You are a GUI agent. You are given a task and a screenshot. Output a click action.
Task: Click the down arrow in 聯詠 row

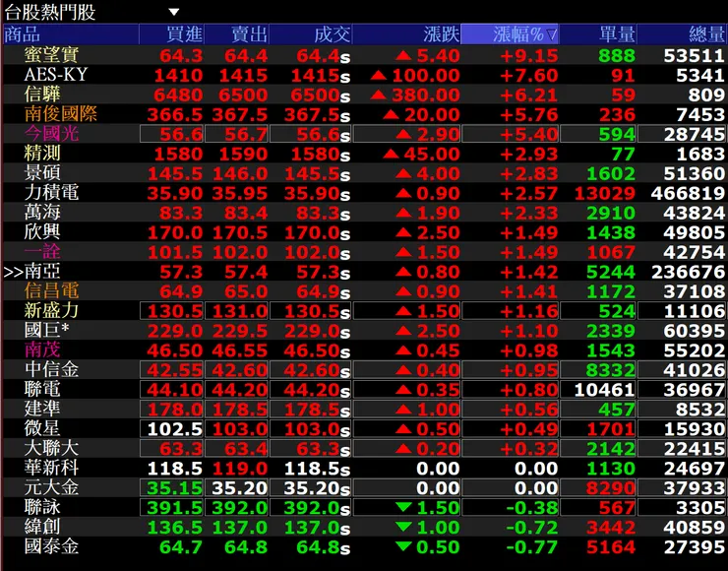[404, 507]
